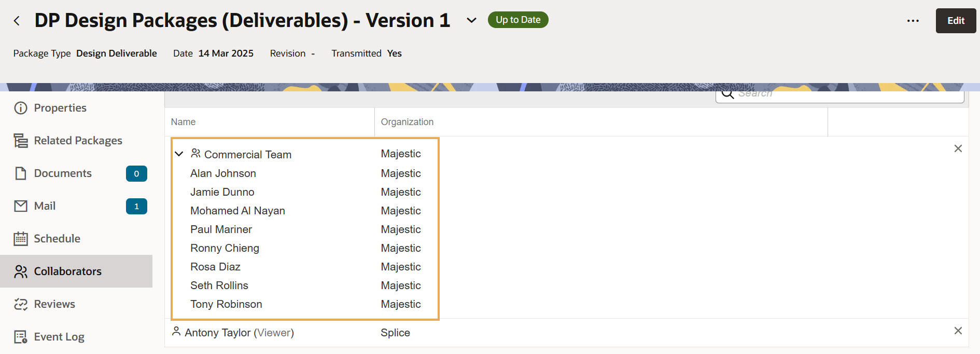Collapse the Commercial Team group

pos(179,154)
